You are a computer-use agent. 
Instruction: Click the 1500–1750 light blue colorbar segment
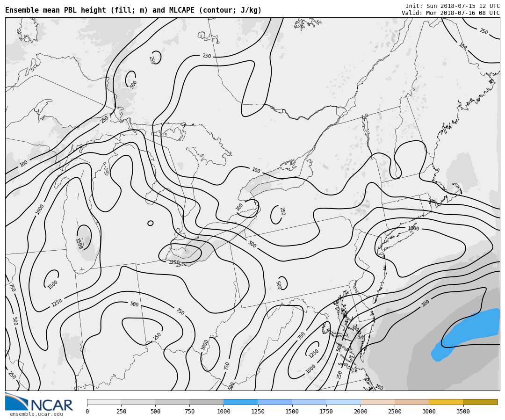point(309,402)
